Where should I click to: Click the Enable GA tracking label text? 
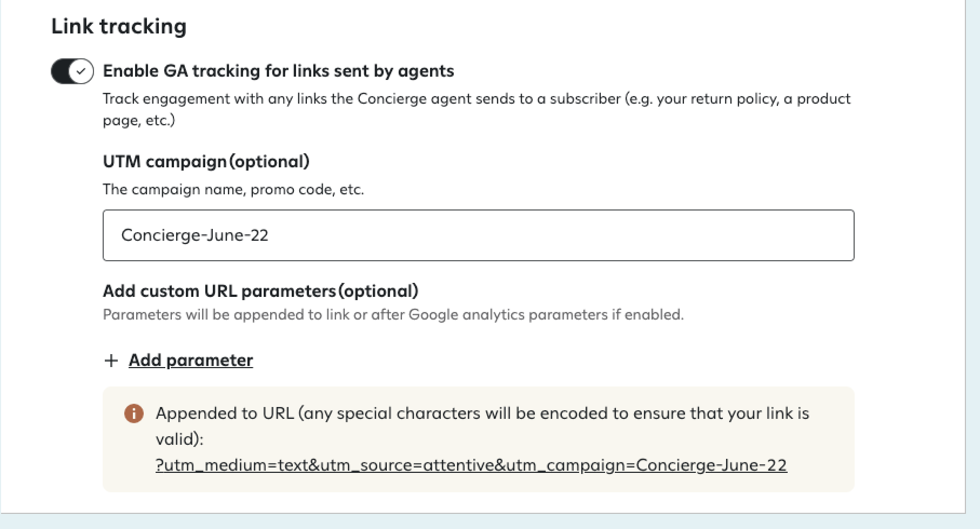click(x=278, y=71)
